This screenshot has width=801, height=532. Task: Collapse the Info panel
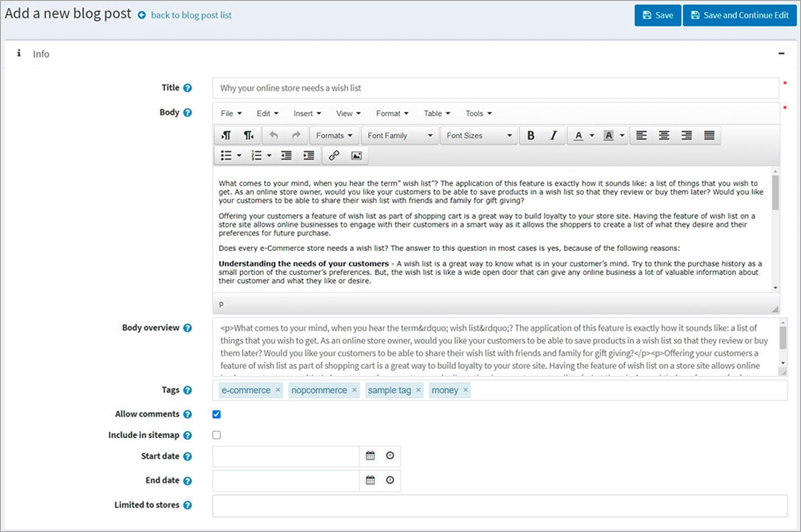pos(781,54)
